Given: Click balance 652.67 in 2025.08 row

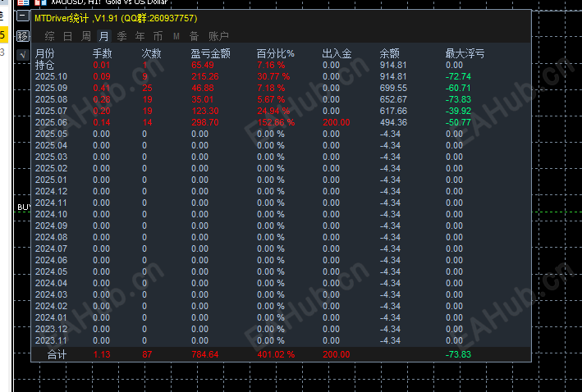Looking at the screenshot, I should pyautogui.click(x=393, y=100).
